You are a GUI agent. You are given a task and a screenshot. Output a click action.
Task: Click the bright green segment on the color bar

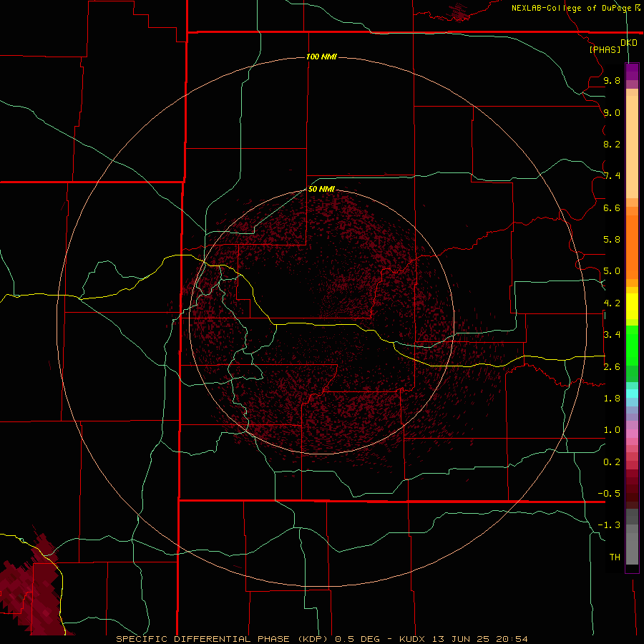[632, 345]
